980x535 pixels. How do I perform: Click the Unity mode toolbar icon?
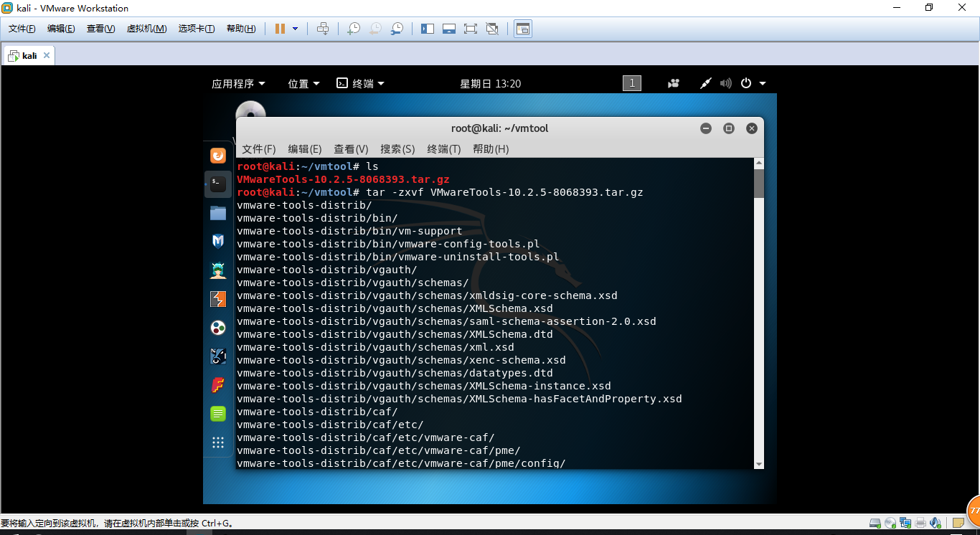tap(492, 29)
